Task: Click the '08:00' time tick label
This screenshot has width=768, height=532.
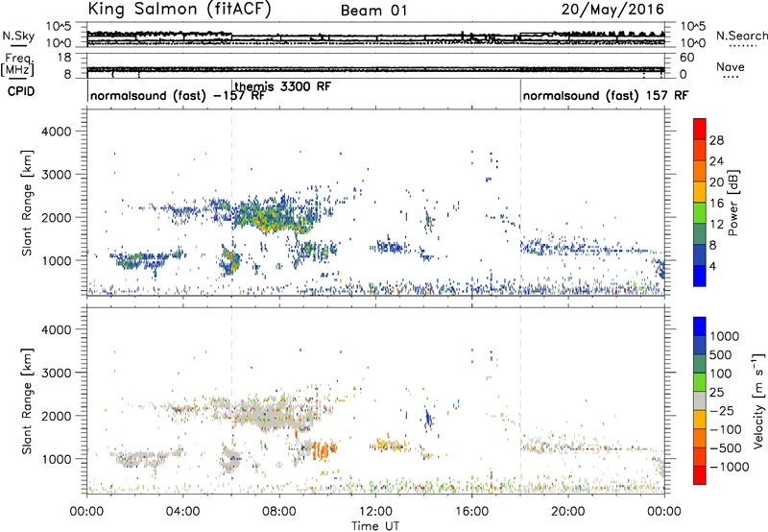Action: coord(279,512)
